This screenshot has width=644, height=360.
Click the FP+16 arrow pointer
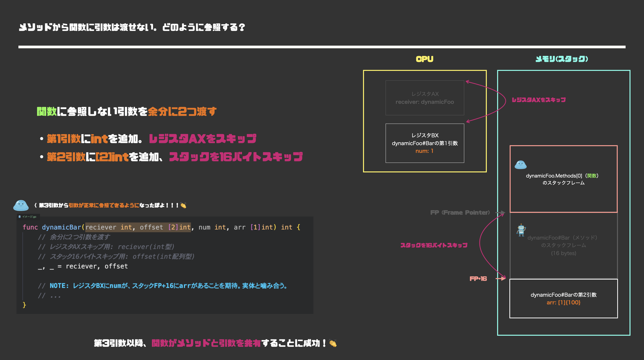(x=501, y=278)
